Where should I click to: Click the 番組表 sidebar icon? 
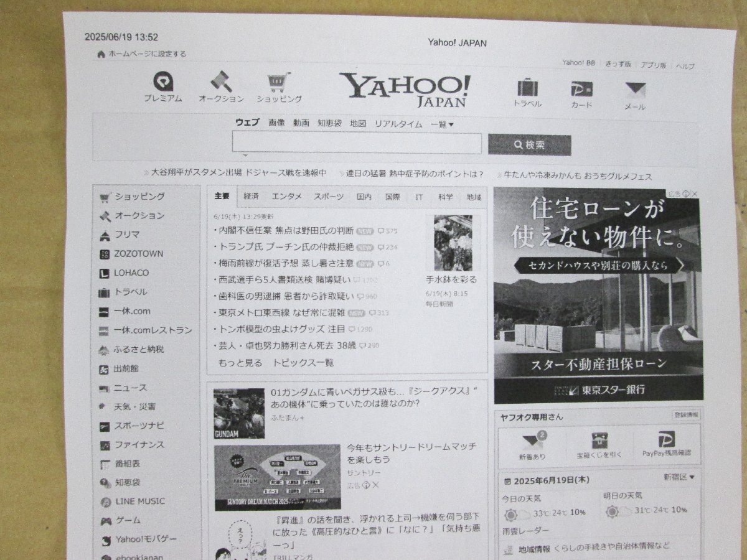point(105,464)
